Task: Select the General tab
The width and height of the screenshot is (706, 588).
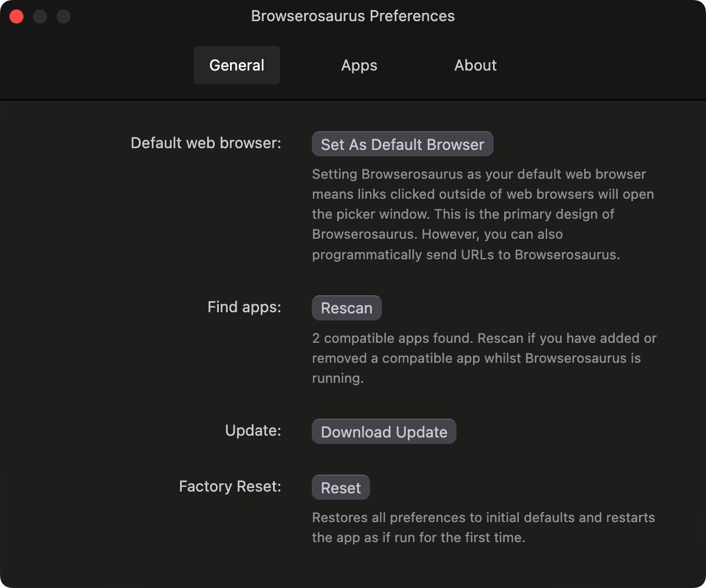Action: point(237,65)
